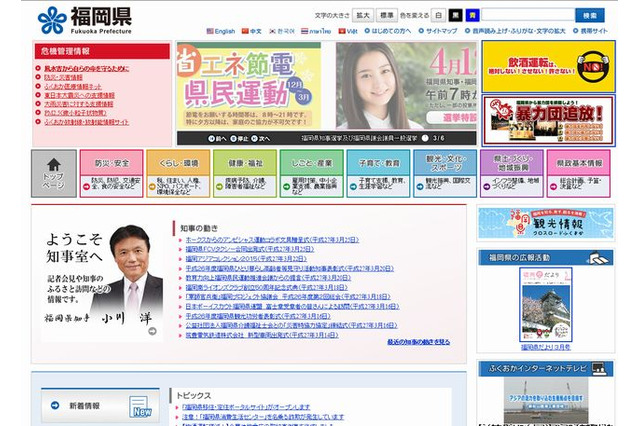Open the 福岡県だより3月号 link
Screen dimensions: 640x426
pos(546,347)
